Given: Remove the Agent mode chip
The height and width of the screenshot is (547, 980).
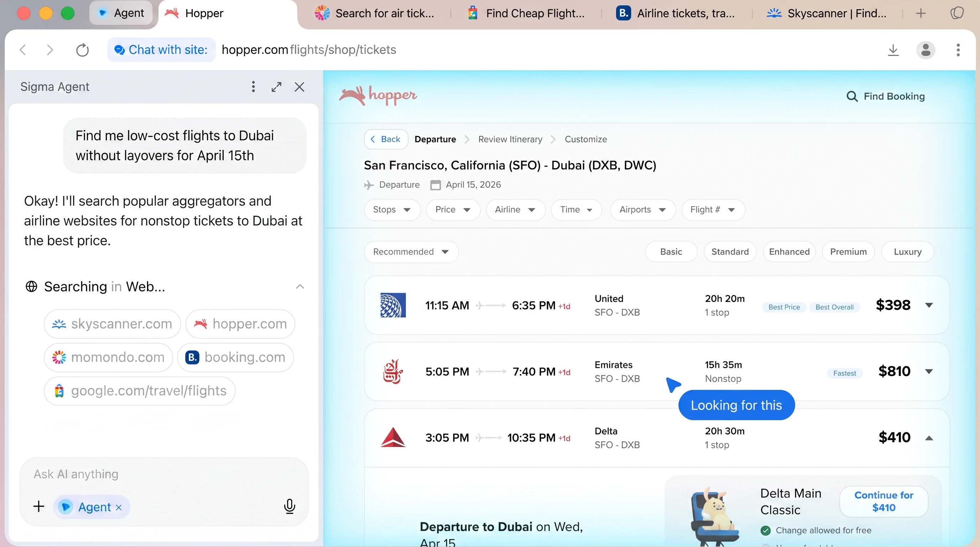Looking at the screenshot, I should pos(119,507).
